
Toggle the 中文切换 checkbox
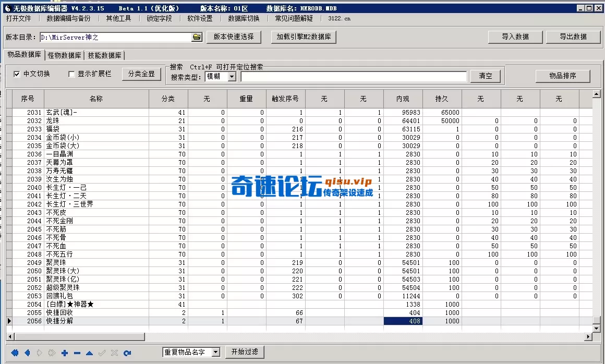(x=17, y=74)
